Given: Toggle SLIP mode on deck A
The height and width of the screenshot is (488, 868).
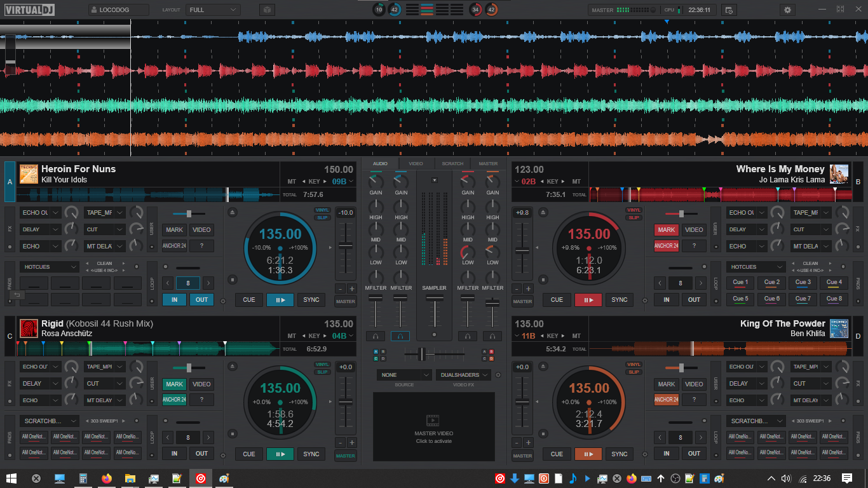Looking at the screenshot, I should [x=323, y=217].
